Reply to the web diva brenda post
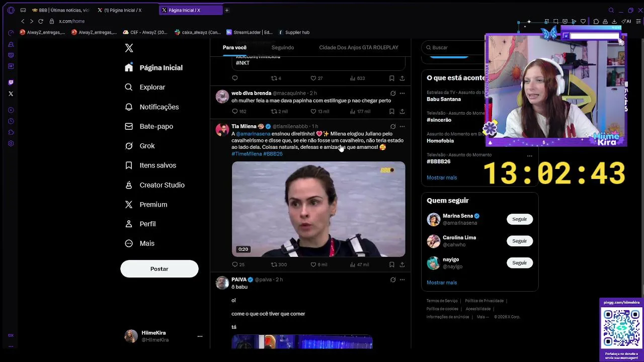 [235, 111]
